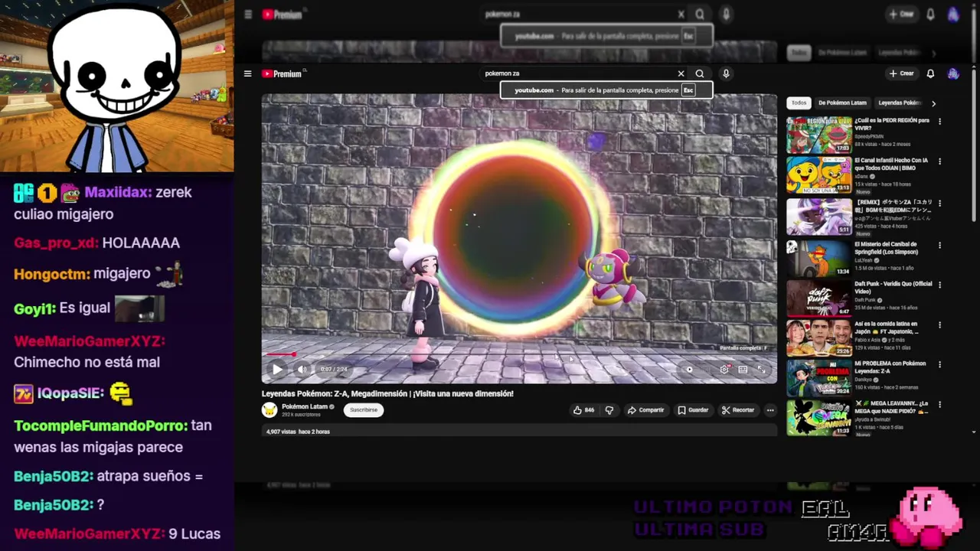Click the search magnifier icon in the sharp header
Viewport: 980px width, 551px height.
click(700, 73)
